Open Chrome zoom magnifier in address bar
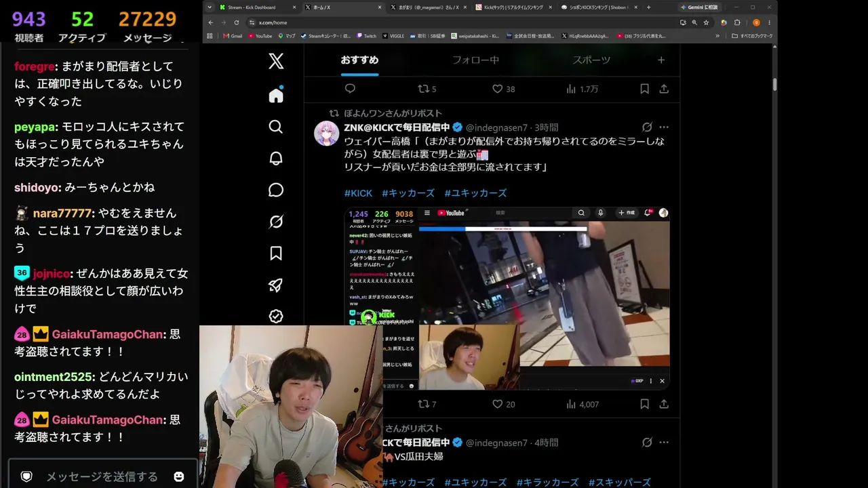The height and width of the screenshot is (488, 868). pos(694,22)
